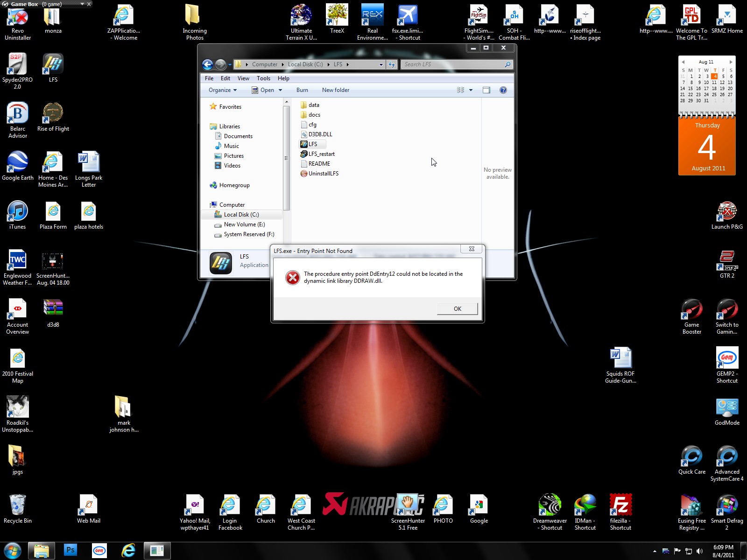
Task: Select the Revo Uninstaller desktop icon
Action: (18, 22)
